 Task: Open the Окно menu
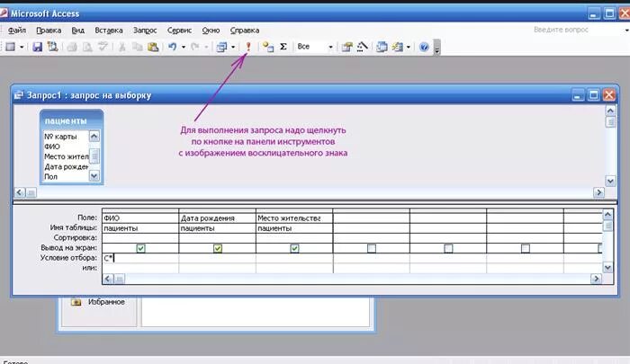[211, 30]
